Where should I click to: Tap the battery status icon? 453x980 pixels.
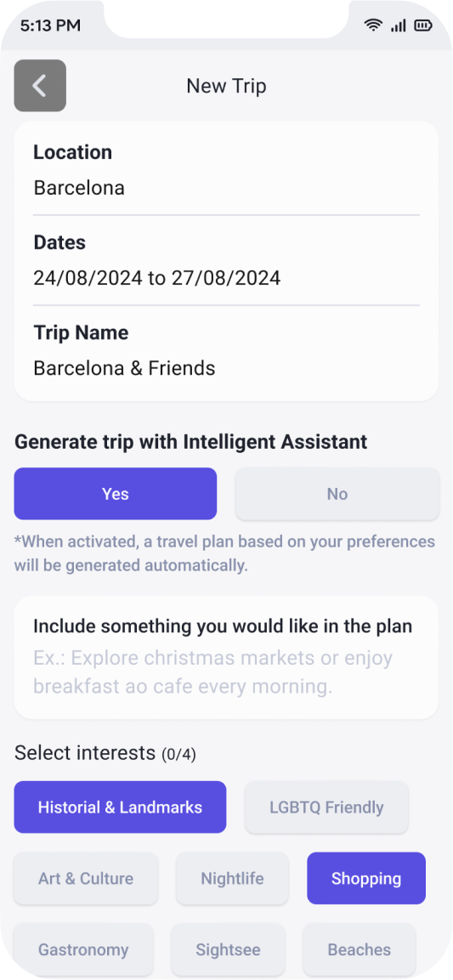tap(423, 25)
